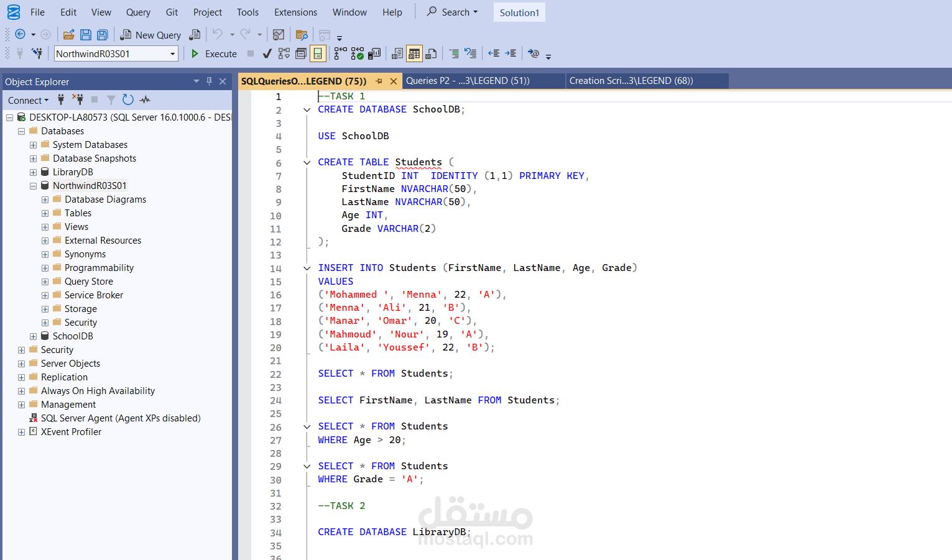
Task: Click the Connect plug icon in Object Explorer
Action: point(61,99)
